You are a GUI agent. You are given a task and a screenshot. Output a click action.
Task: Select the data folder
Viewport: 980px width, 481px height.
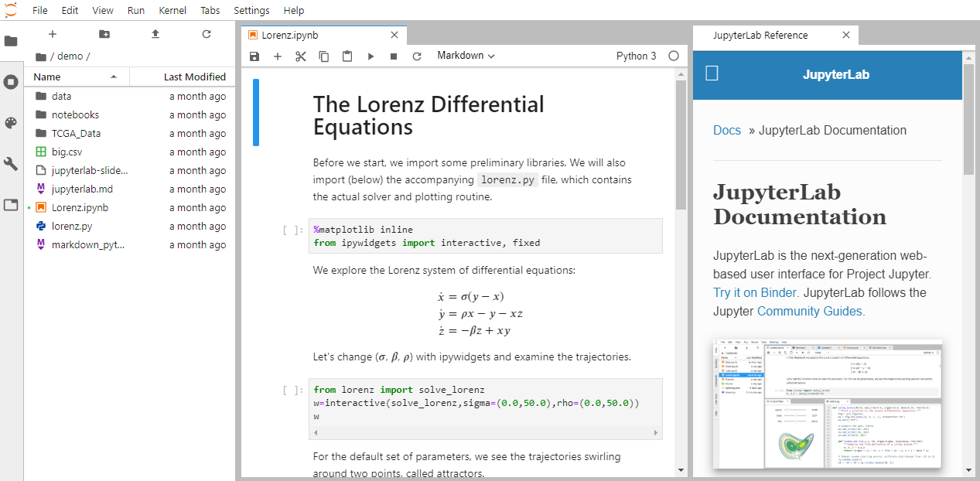[x=130, y=97]
